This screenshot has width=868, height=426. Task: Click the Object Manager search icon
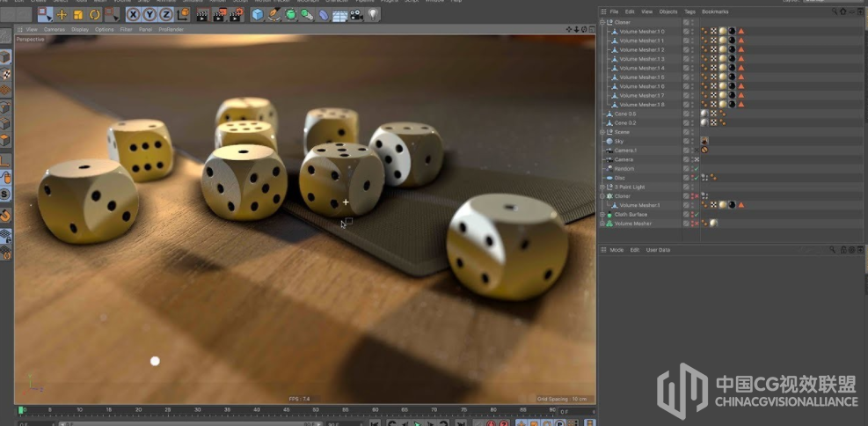(835, 11)
